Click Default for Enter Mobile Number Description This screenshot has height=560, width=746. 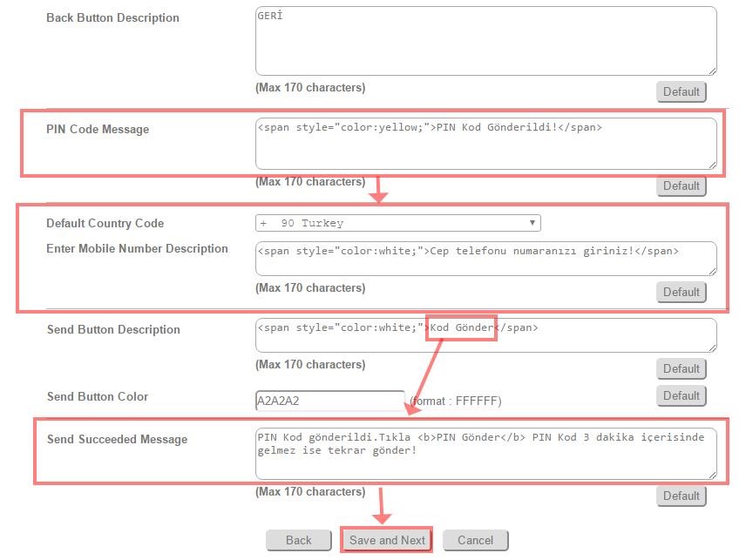coord(681,292)
